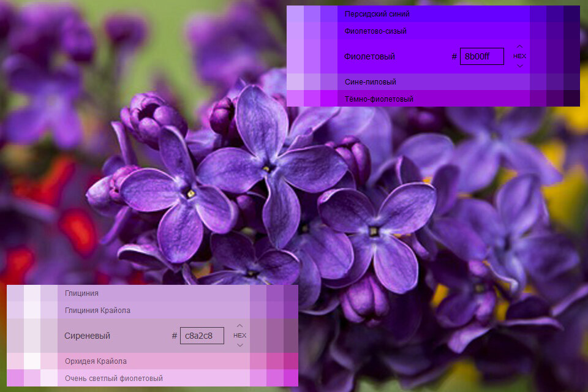The width and height of the screenshot is (588, 392).
Task: Pick the lightest tint swatch of Фиолетовый
Action: coord(295,56)
